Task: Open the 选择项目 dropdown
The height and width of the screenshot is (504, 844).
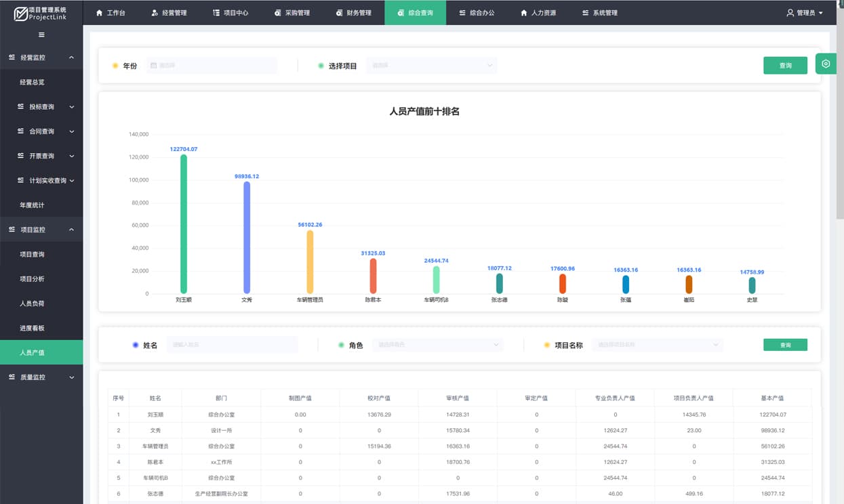Action: click(432, 66)
